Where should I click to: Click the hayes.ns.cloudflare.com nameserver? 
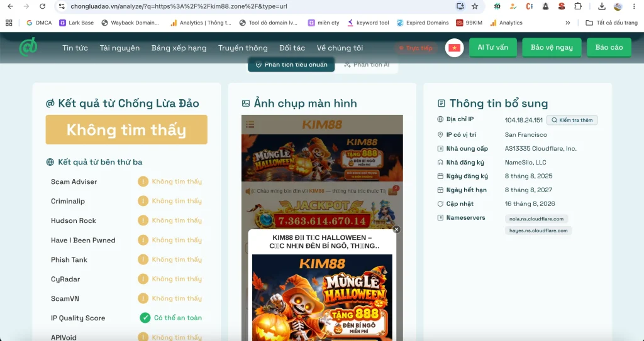tap(538, 230)
